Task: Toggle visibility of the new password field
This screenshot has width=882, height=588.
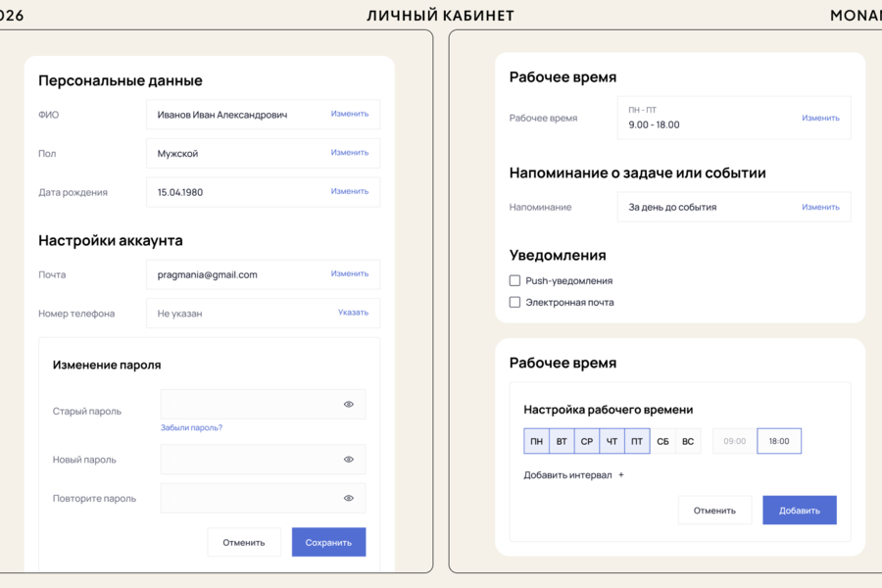Action: [x=349, y=460]
